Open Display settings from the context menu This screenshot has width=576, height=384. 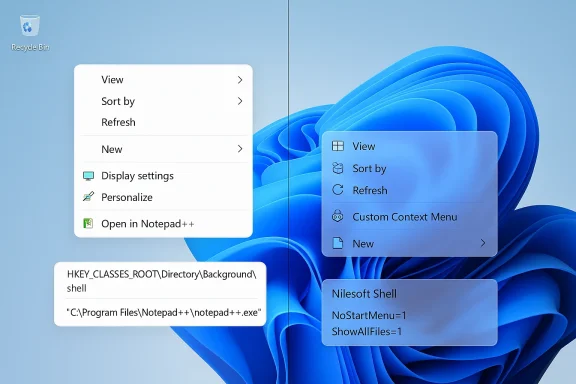[163, 176]
